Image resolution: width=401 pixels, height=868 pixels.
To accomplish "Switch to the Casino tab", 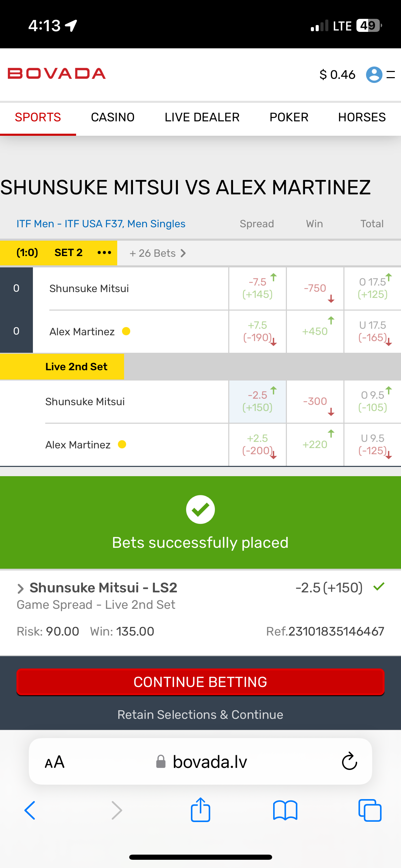I will point(112,117).
